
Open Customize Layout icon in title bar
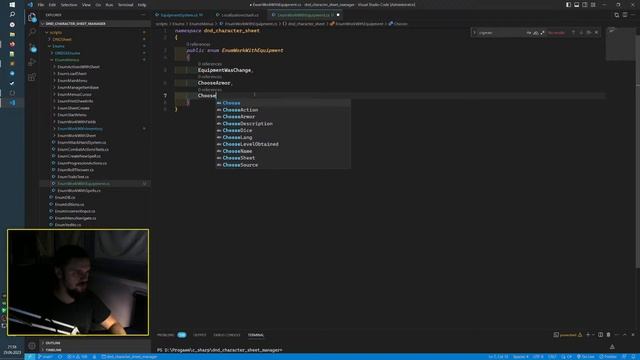pos(593,4)
